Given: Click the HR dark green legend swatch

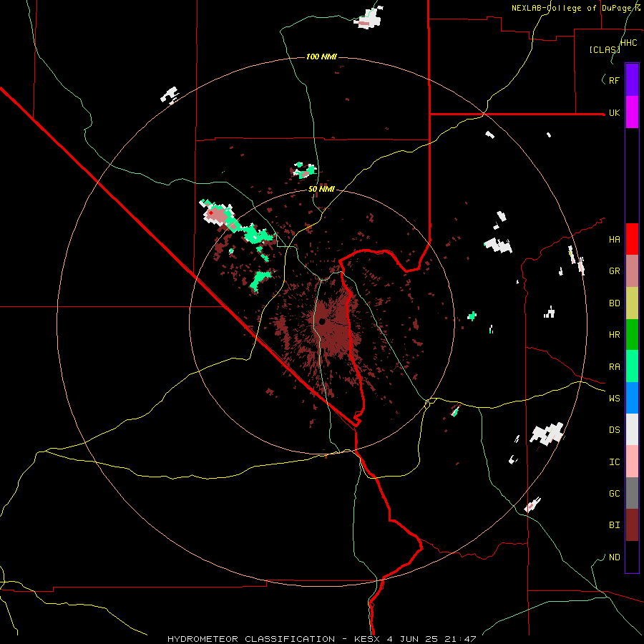Looking at the screenshot, I should click(632, 334).
